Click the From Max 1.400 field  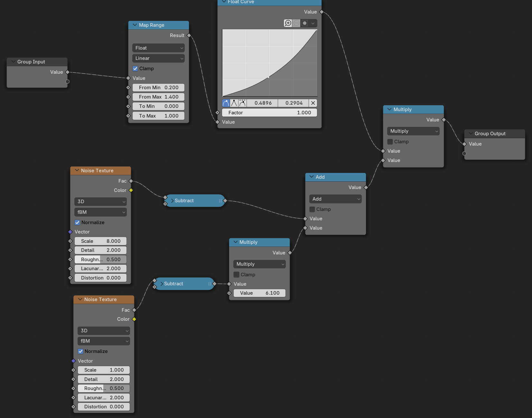pyautogui.click(x=158, y=97)
